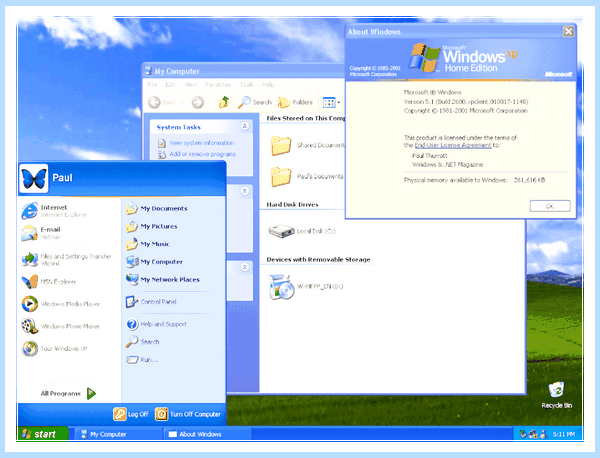Collapse the System Tasks panel
This screenshot has height=458, width=600.
pyautogui.click(x=245, y=126)
